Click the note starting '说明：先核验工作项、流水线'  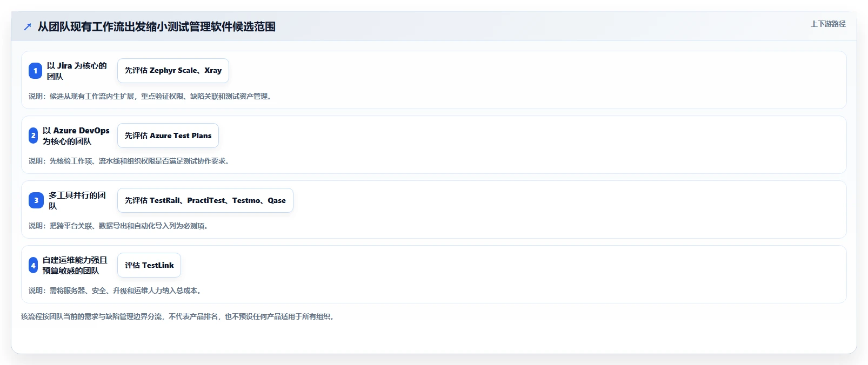[x=130, y=161]
